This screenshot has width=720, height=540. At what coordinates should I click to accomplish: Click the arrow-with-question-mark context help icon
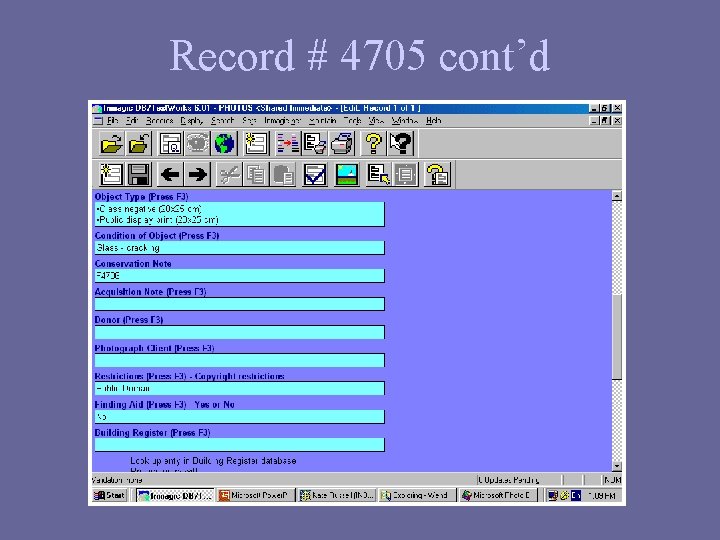(401, 144)
